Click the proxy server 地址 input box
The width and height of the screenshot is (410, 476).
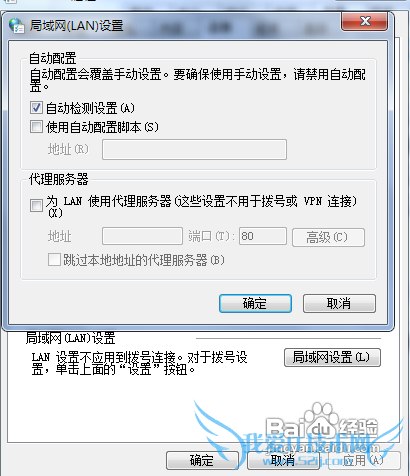[142, 236]
